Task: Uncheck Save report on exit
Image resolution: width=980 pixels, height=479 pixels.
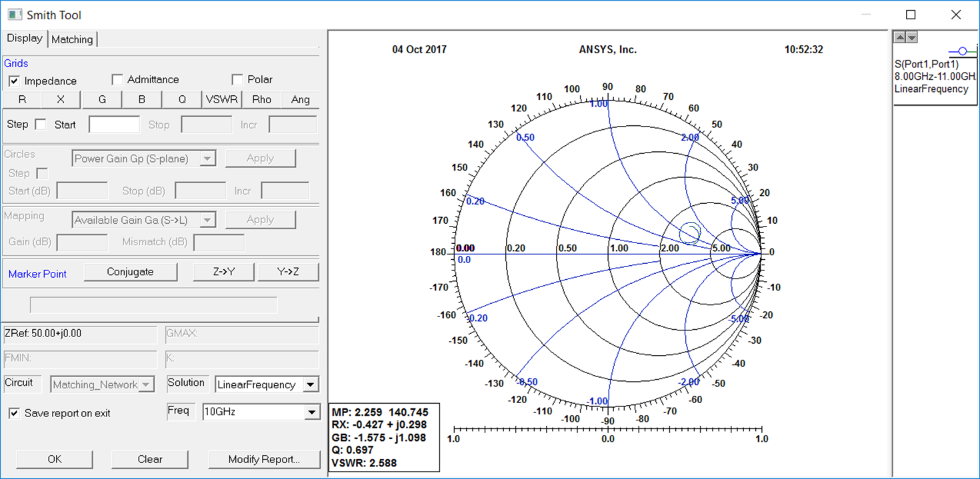Action: (15, 413)
